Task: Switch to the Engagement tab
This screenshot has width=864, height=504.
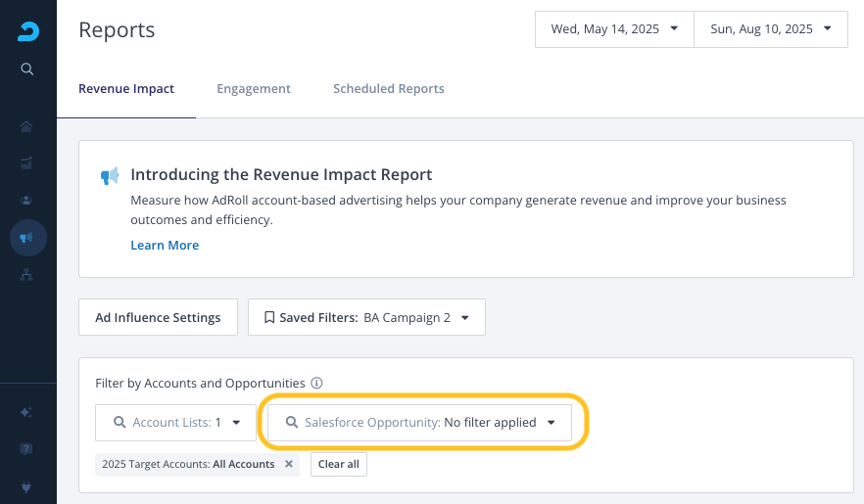Action: 254,89
